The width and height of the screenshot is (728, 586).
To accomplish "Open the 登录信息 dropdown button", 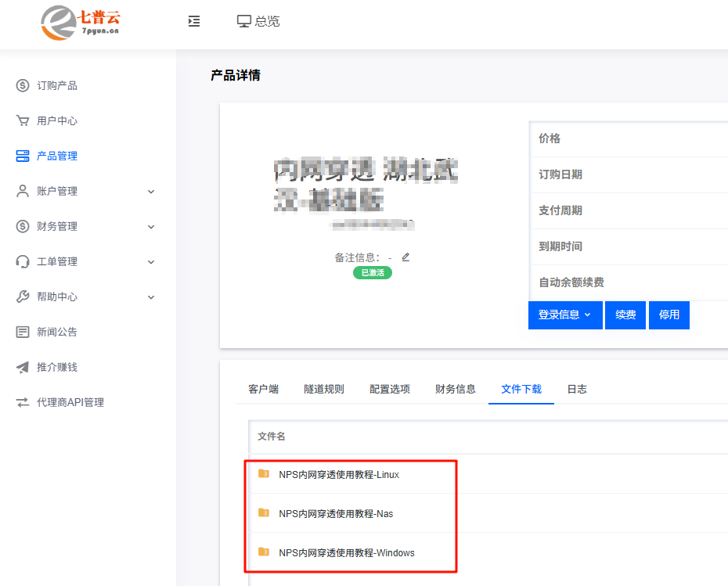I will click(x=565, y=315).
